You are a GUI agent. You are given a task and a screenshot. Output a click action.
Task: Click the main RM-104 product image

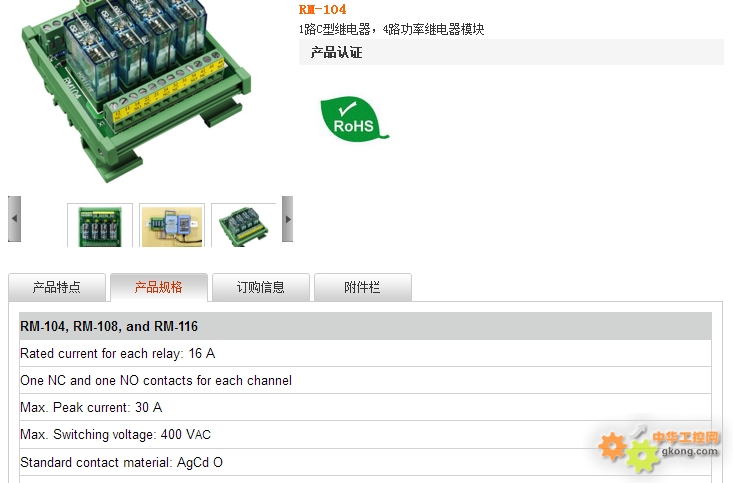tap(136, 91)
